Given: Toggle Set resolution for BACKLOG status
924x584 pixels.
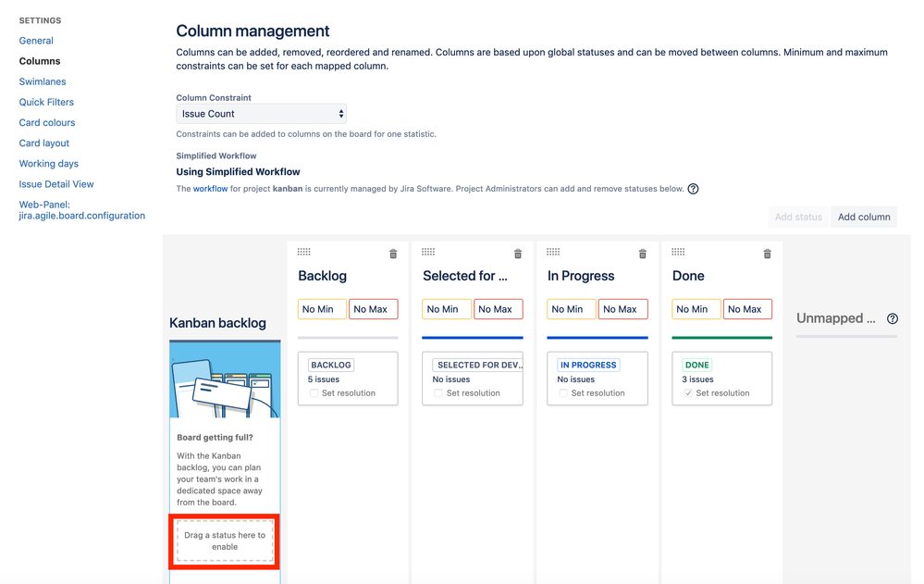Looking at the screenshot, I should tap(314, 392).
